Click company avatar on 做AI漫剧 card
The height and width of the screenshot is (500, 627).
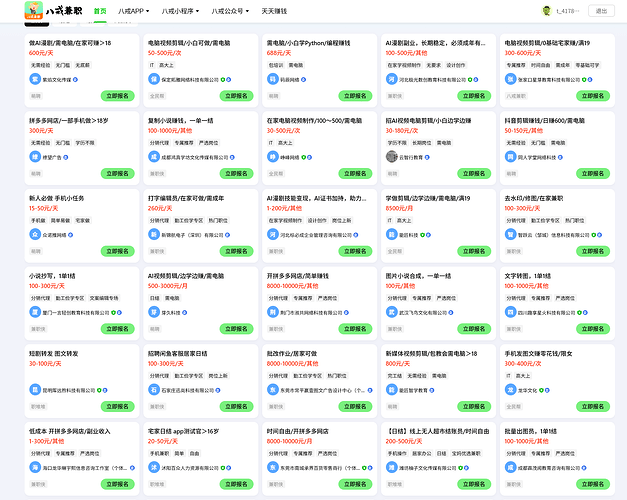click(35, 79)
